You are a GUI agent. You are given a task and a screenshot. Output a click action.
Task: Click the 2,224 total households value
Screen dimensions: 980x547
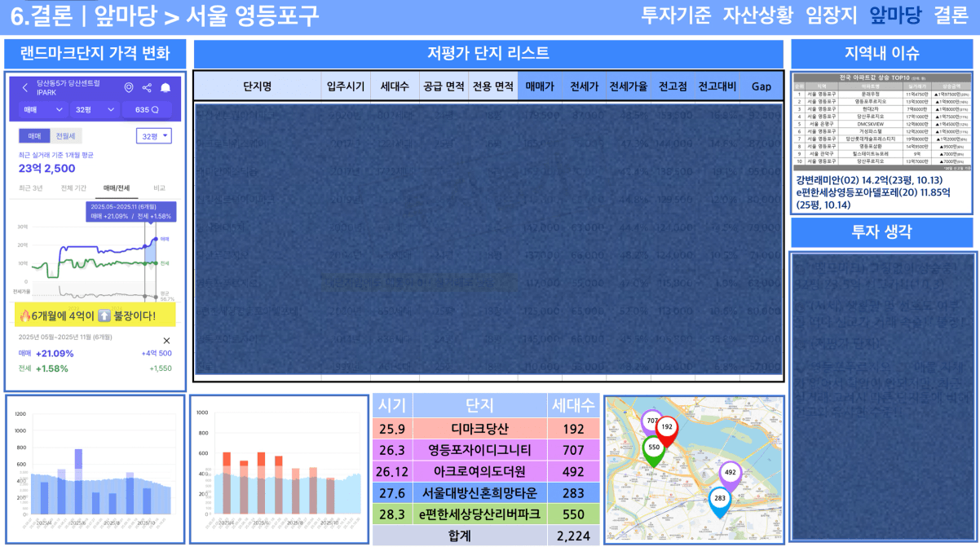tap(573, 536)
